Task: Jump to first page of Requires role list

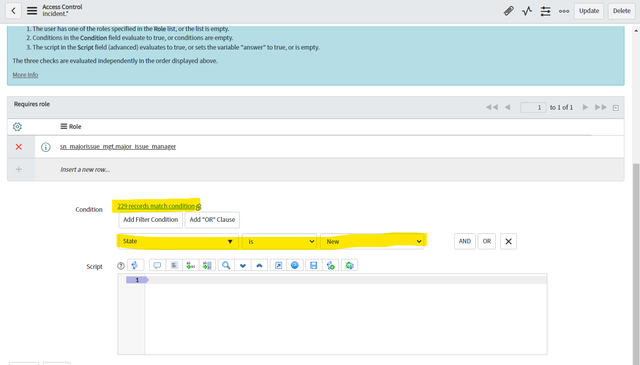Action: click(492, 107)
